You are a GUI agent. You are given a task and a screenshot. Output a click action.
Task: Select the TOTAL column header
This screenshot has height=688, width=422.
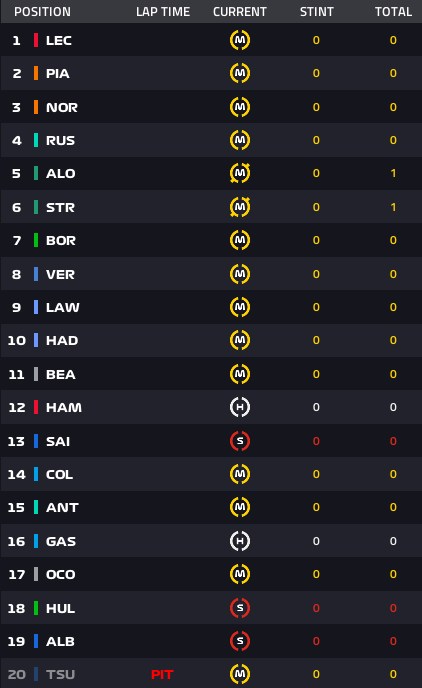point(393,11)
